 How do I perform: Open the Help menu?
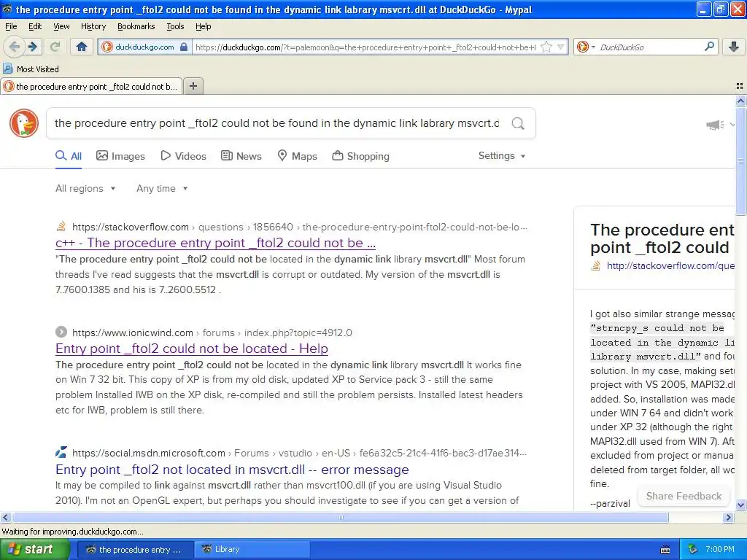(x=204, y=26)
